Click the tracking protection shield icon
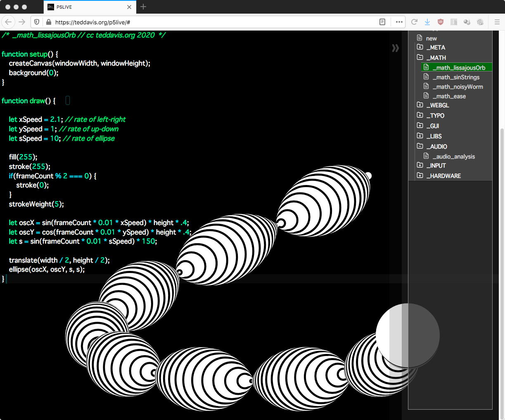The height and width of the screenshot is (420, 505). 37,22
